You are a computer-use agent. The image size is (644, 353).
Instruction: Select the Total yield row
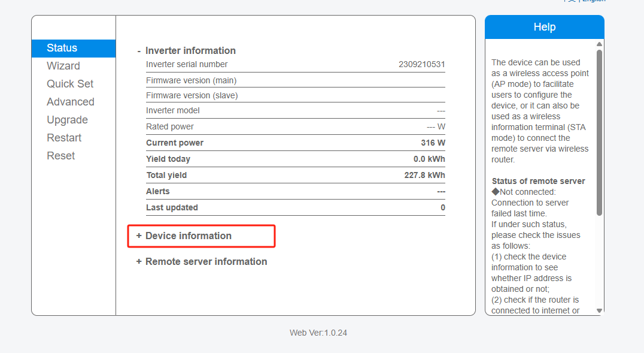click(295, 176)
